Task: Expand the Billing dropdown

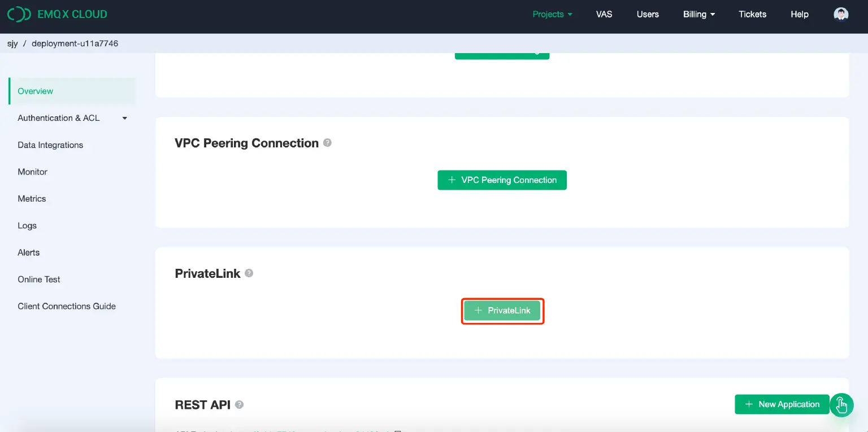Action: click(699, 14)
